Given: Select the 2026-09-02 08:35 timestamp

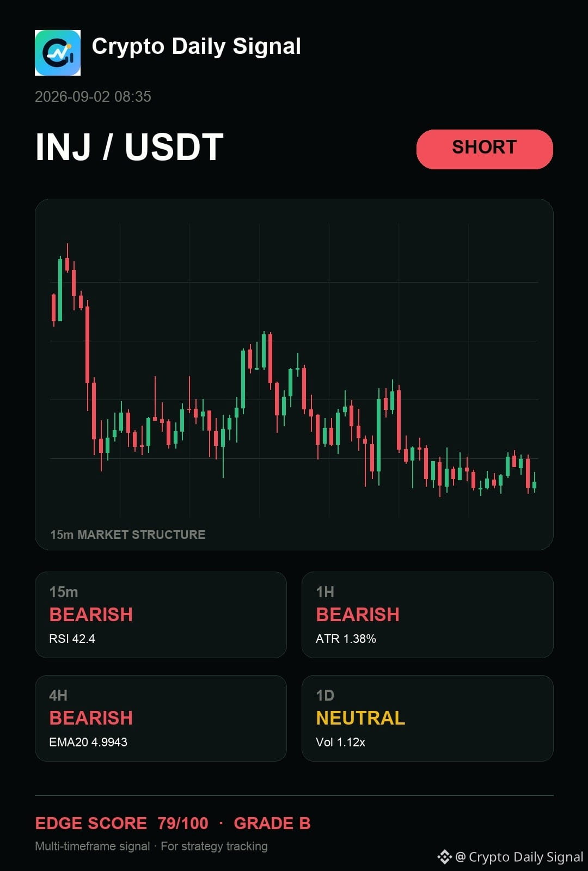Looking at the screenshot, I should click(93, 97).
